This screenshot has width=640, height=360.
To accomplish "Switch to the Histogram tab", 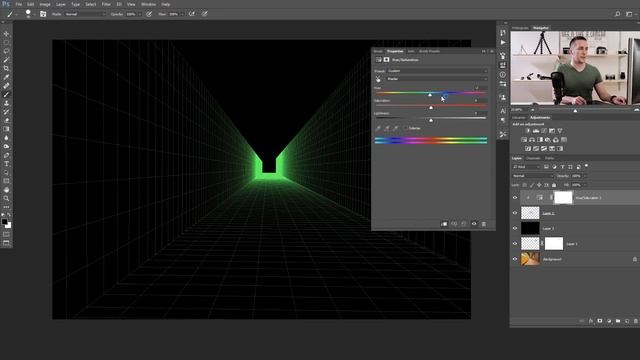I will pos(520,28).
